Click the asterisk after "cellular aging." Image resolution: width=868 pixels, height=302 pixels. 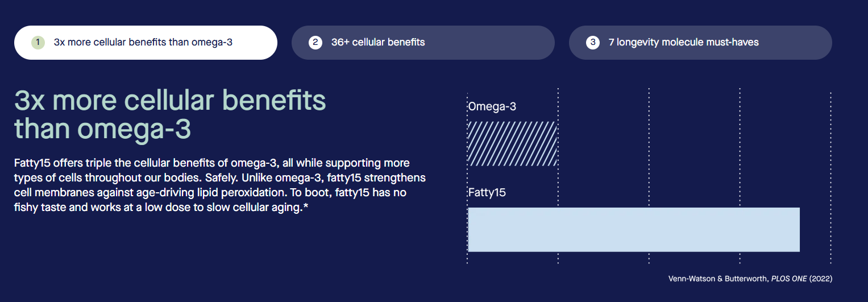[x=306, y=207]
